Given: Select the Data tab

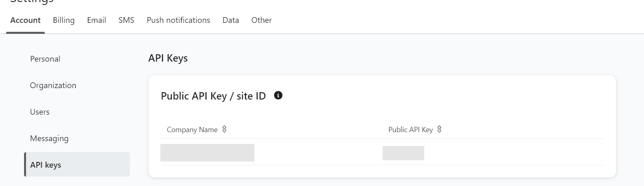Looking at the screenshot, I should [230, 20].
